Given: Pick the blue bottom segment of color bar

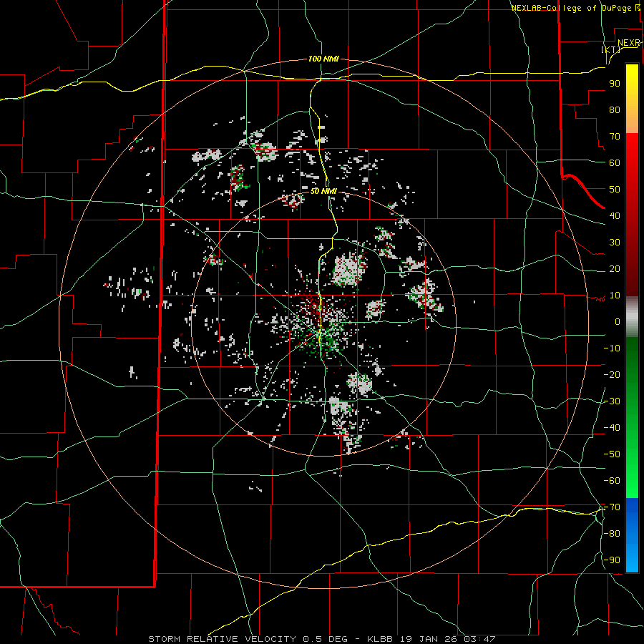Looking at the screenshot, I should 632,535.
